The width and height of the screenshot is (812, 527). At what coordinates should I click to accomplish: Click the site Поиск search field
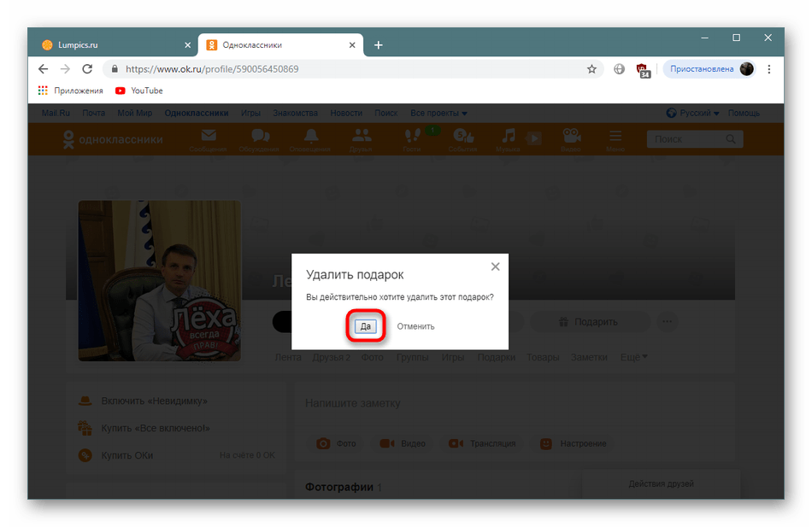[x=695, y=139]
